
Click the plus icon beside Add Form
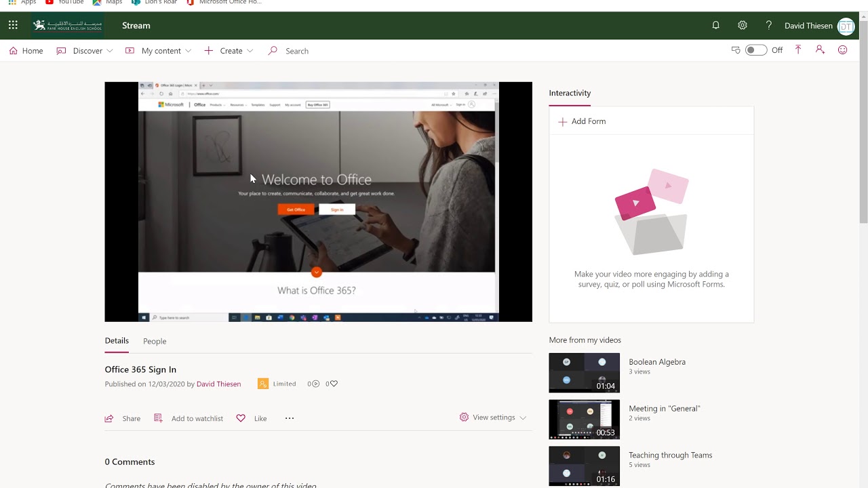coord(562,122)
